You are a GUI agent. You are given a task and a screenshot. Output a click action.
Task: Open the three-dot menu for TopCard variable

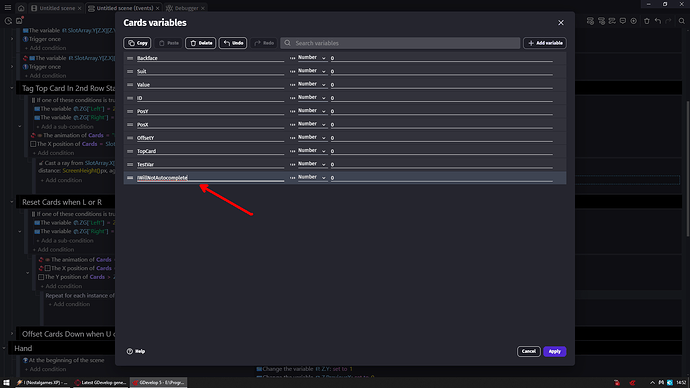pyautogui.click(x=292, y=151)
